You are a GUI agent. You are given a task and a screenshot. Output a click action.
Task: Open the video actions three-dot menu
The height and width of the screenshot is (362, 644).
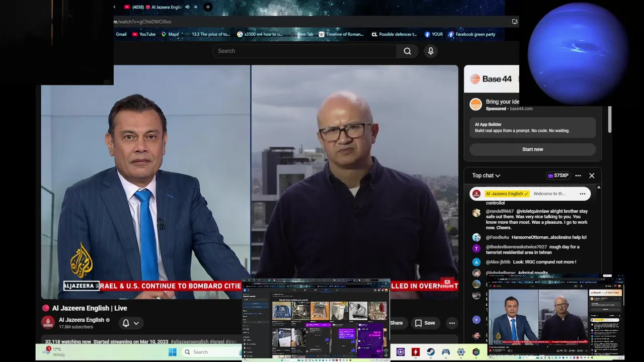452,323
